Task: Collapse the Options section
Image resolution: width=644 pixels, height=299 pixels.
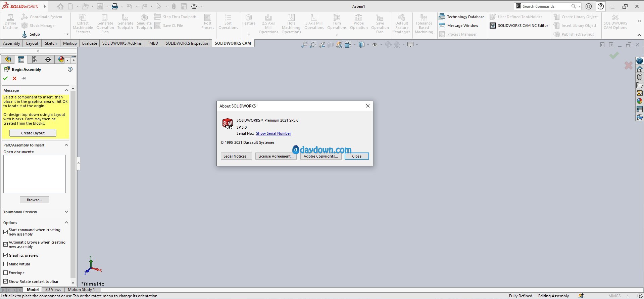Action: pos(66,222)
